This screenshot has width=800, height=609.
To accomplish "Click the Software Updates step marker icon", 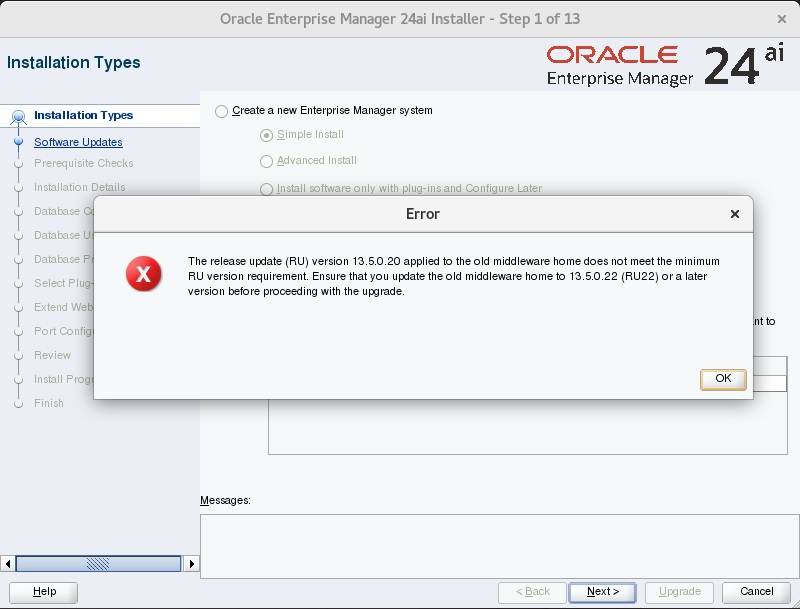I will 18,141.
